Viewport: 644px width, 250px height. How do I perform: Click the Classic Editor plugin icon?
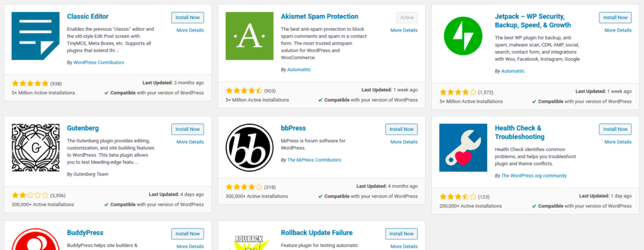click(35, 36)
